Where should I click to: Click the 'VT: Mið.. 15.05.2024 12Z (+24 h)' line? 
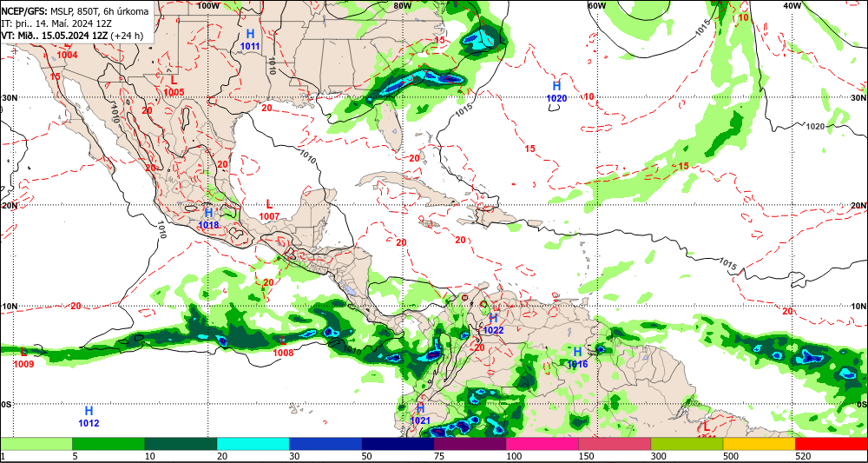pos(72,36)
